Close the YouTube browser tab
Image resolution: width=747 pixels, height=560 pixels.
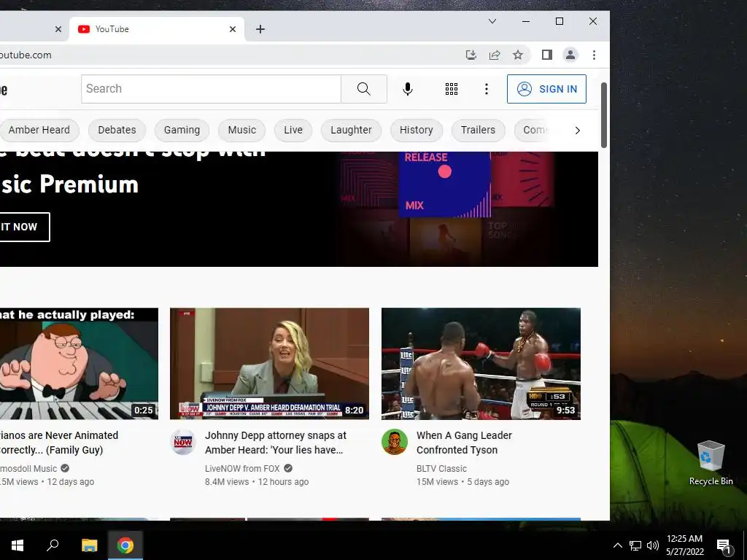233,29
